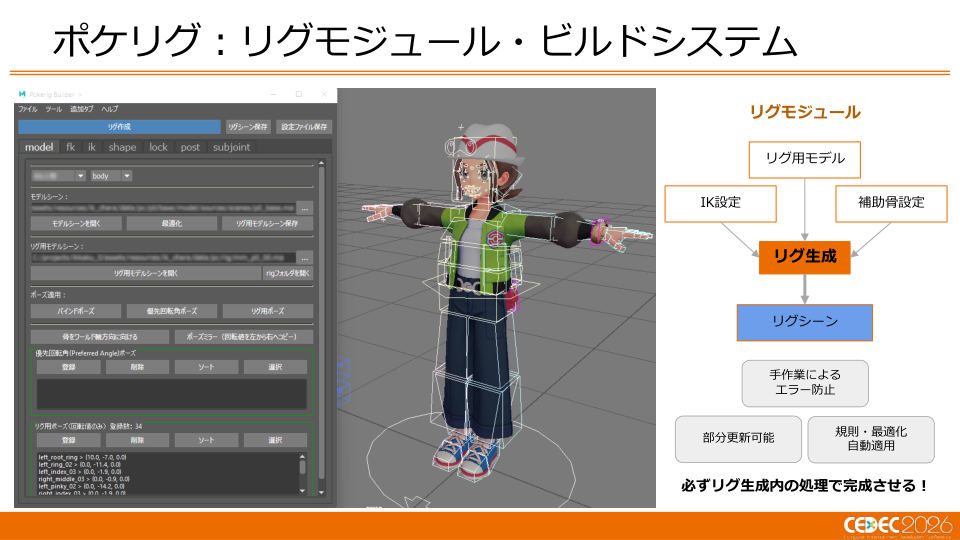
Task: Click the リグ用モデルシーンを開く button
Action: point(146,273)
